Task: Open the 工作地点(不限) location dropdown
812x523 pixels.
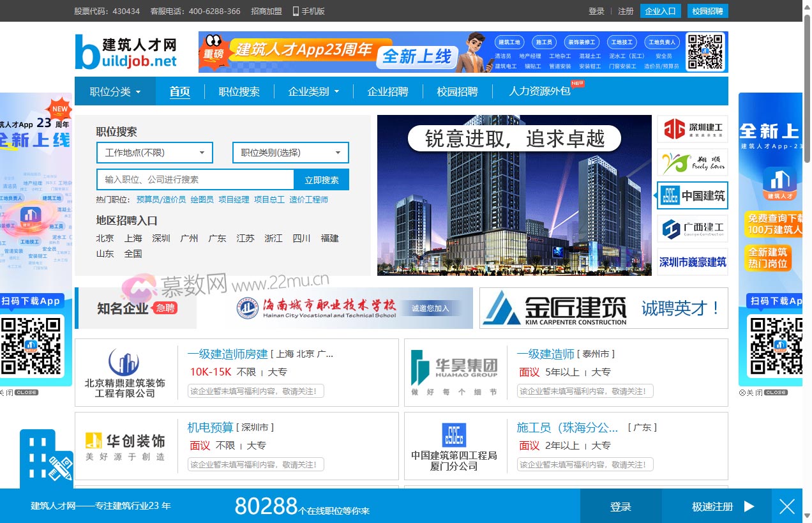Action: tap(154, 153)
